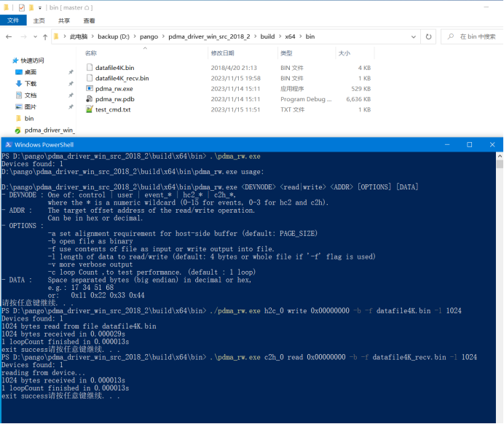
Task: Click the search box in bin folder
Action: tap(473, 36)
